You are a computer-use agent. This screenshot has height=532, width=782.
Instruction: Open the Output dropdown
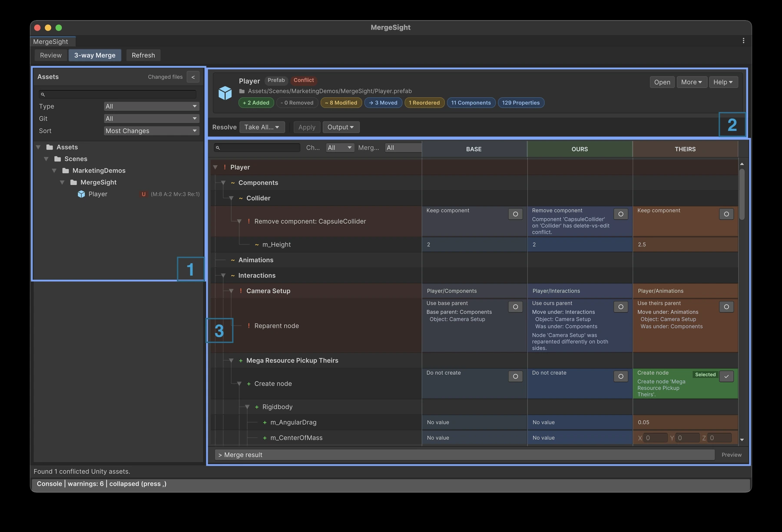(x=341, y=127)
